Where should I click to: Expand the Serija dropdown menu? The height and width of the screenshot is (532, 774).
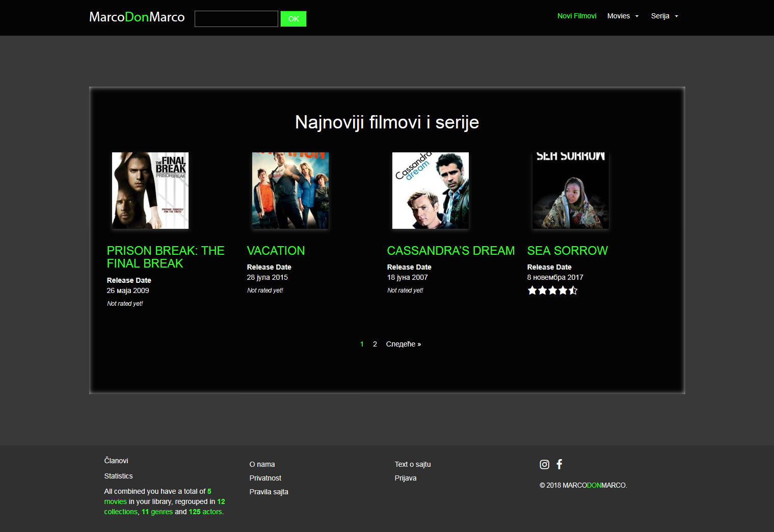click(x=664, y=16)
